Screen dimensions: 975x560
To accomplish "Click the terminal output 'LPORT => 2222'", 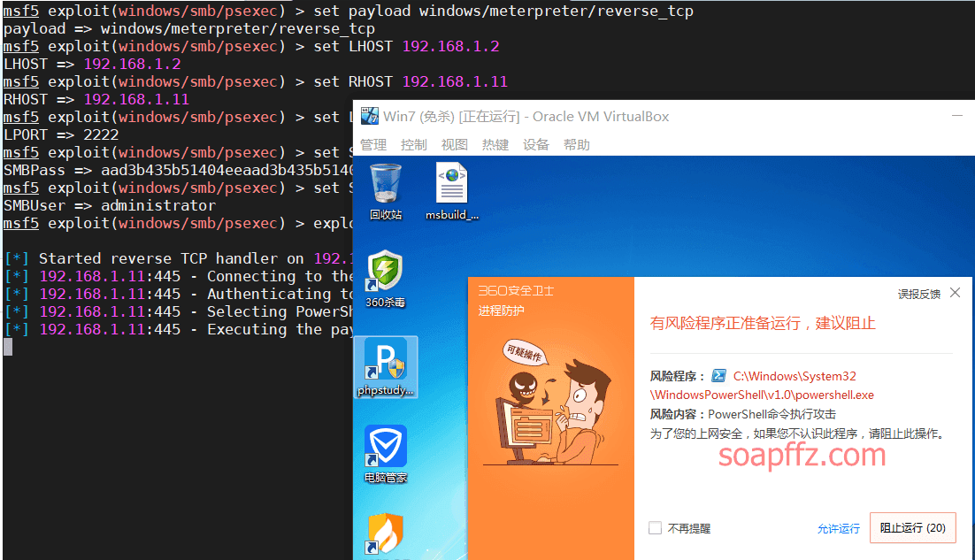I will pyautogui.click(x=61, y=134).
